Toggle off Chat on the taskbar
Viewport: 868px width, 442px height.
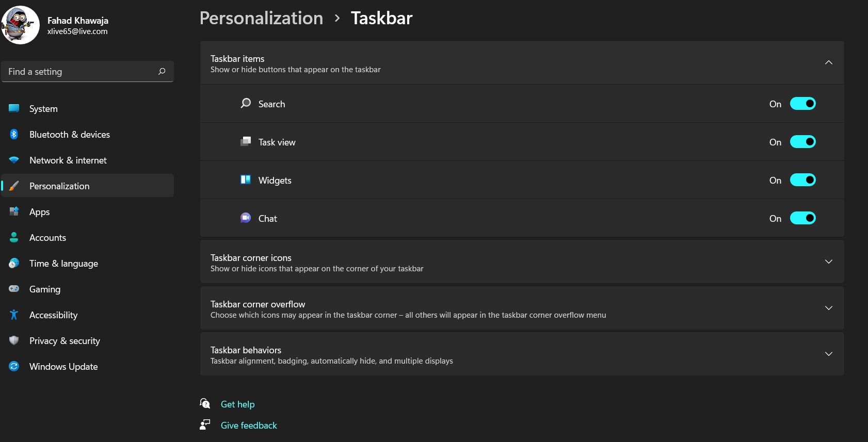(803, 218)
